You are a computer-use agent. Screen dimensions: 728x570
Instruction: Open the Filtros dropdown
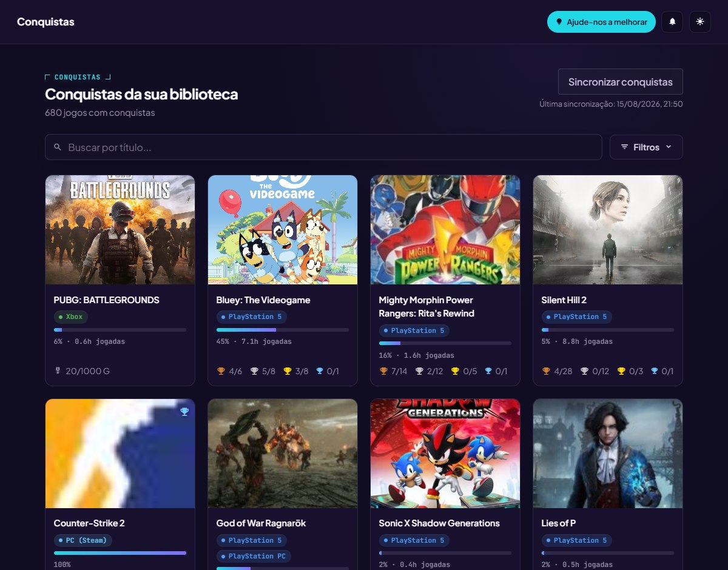click(646, 147)
